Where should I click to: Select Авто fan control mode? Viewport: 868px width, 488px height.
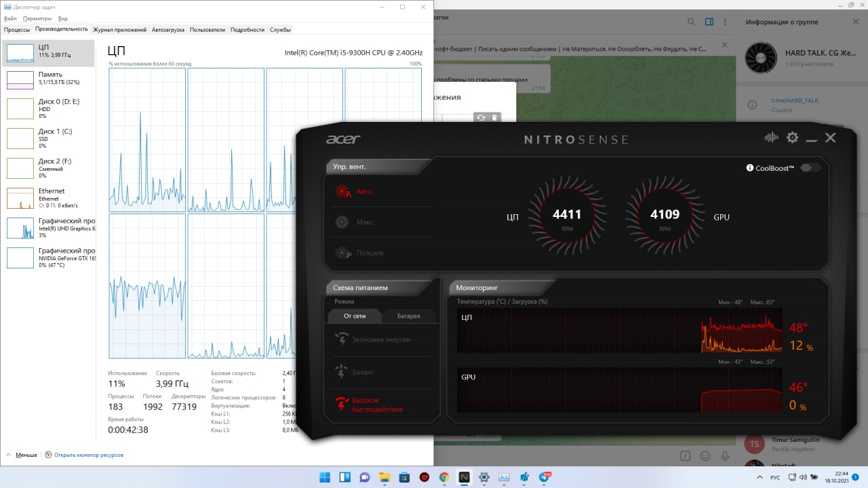pyautogui.click(x=364, y=191)
